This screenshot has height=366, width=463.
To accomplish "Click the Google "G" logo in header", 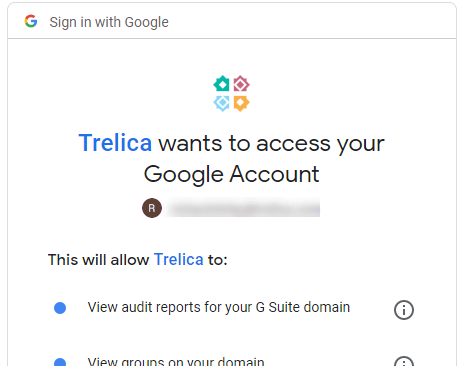I will [x=31, y=21].
